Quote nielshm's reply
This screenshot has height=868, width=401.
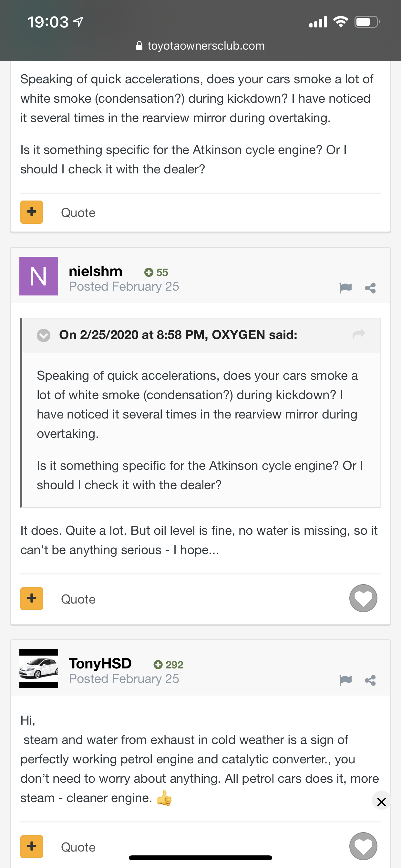coord(78,599)
